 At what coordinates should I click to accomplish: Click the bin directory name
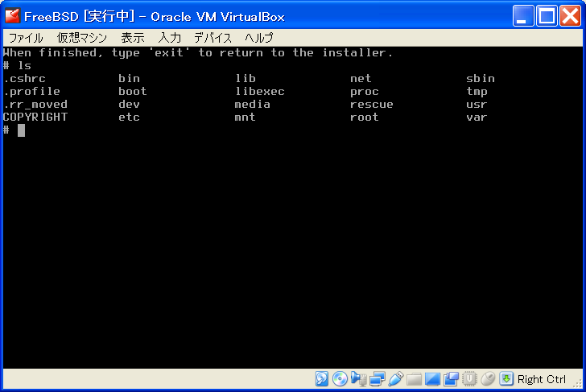[x=129, y=78]
